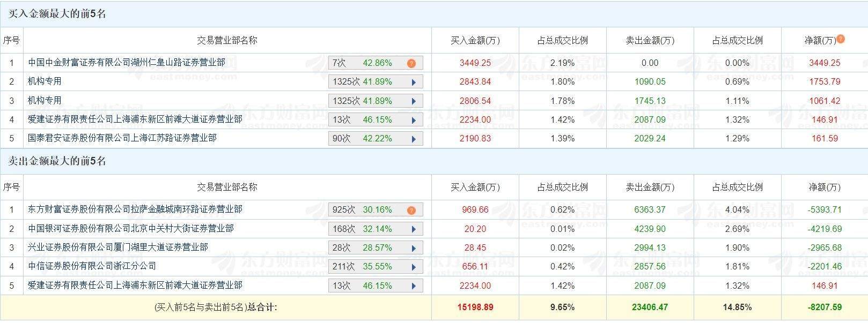Image resolution: width=868 pixels, height=323 pixels.
Task: Click the help icon beside 净额(万) header
Action: (x=841, y=39)
